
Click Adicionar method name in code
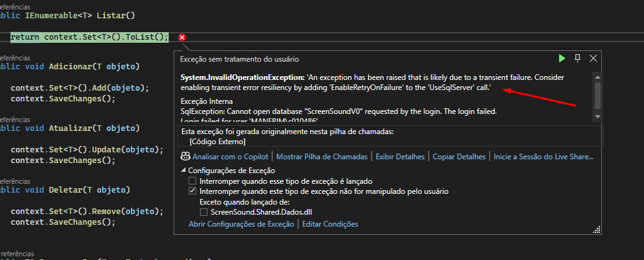(70, 66)
